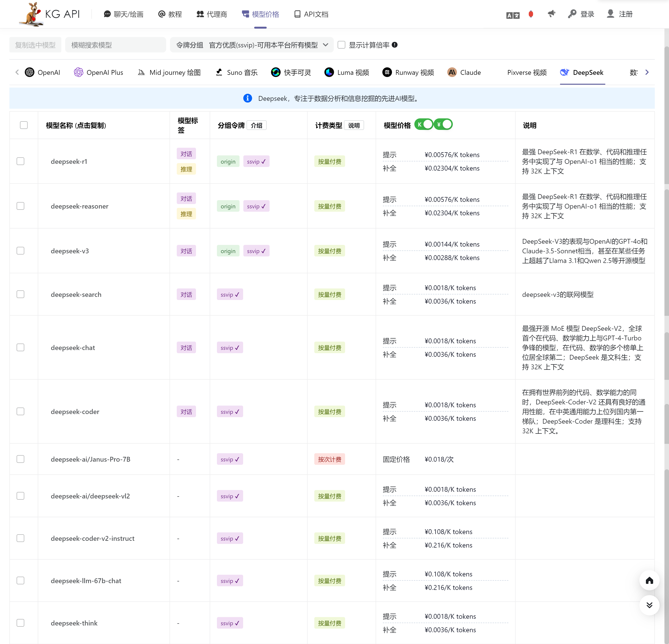Click the scroll-to-bottom double chevron button

tap(649, 605)
